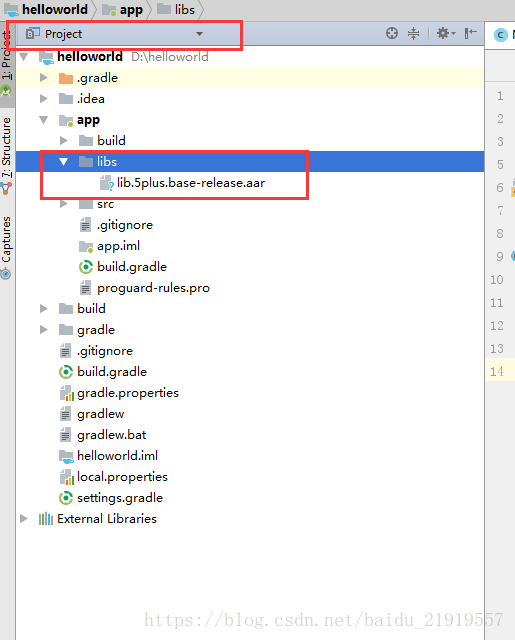The image size is (515, 640).
Task: Select gradle.properties file icon
Action: (67, 393)
